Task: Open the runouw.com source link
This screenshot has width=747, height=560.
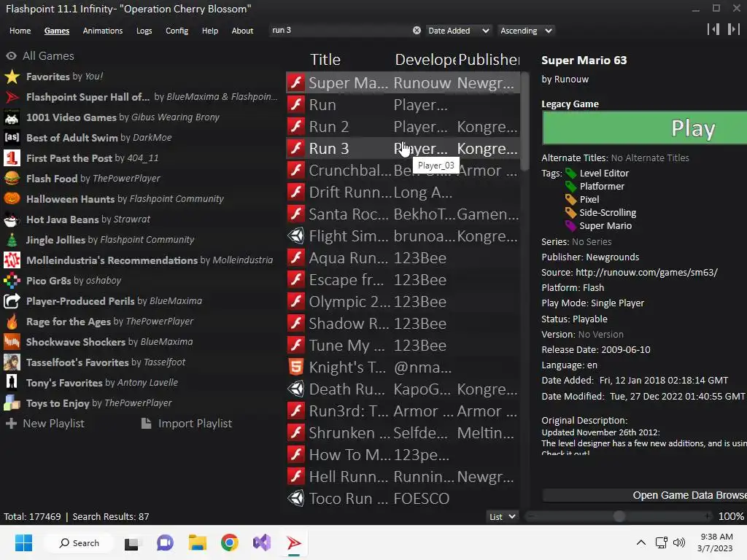Action: (646, 273)
